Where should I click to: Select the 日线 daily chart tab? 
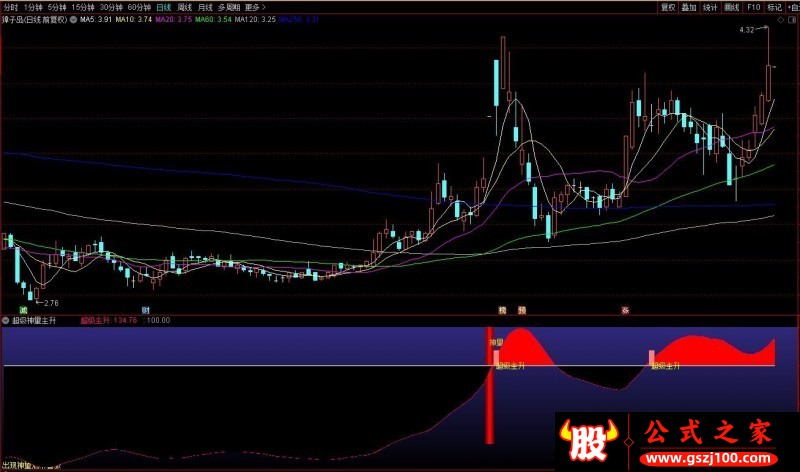[164, 7]
